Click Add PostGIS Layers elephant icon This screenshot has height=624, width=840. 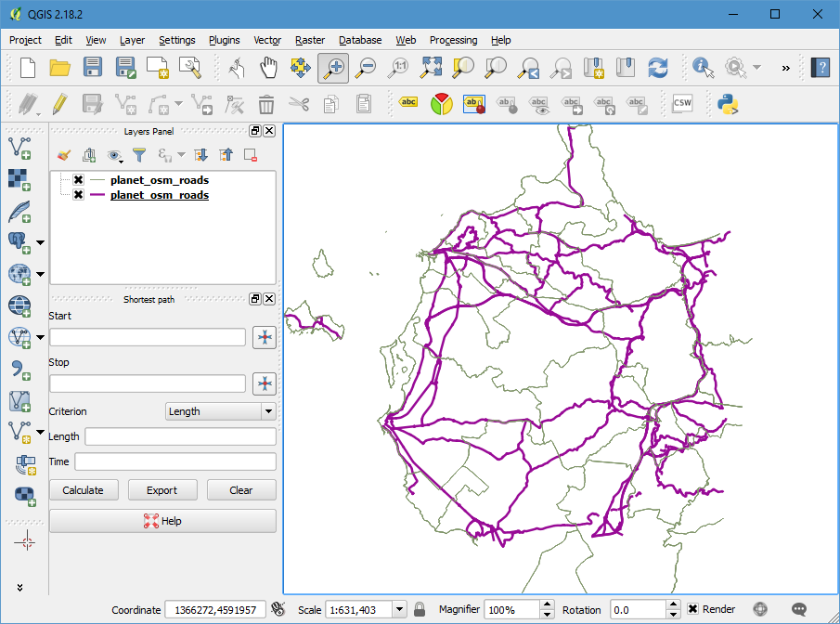(19, 242)
